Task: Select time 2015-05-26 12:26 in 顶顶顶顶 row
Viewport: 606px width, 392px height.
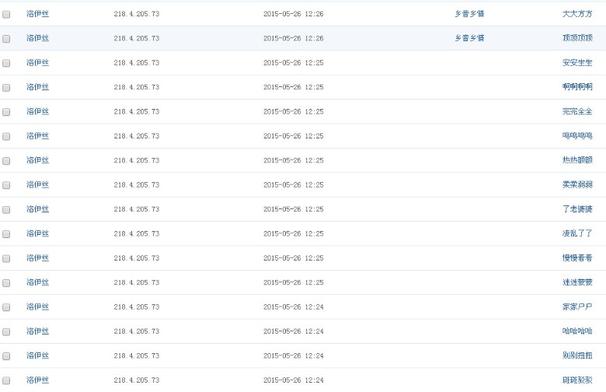Action: click(x=294, y=38)
